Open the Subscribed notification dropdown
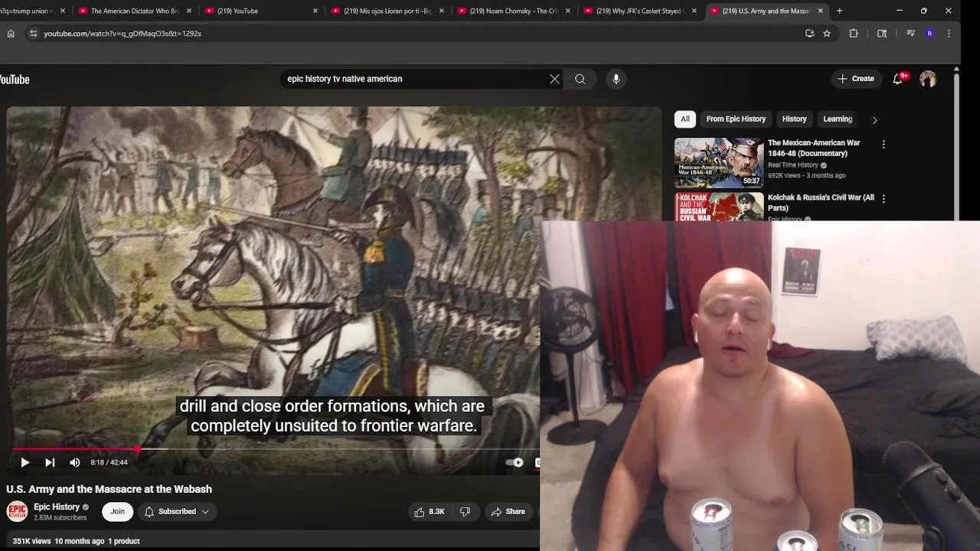Image resolution: width=980 pixels, height=551 pixels. tap(177, 511)
